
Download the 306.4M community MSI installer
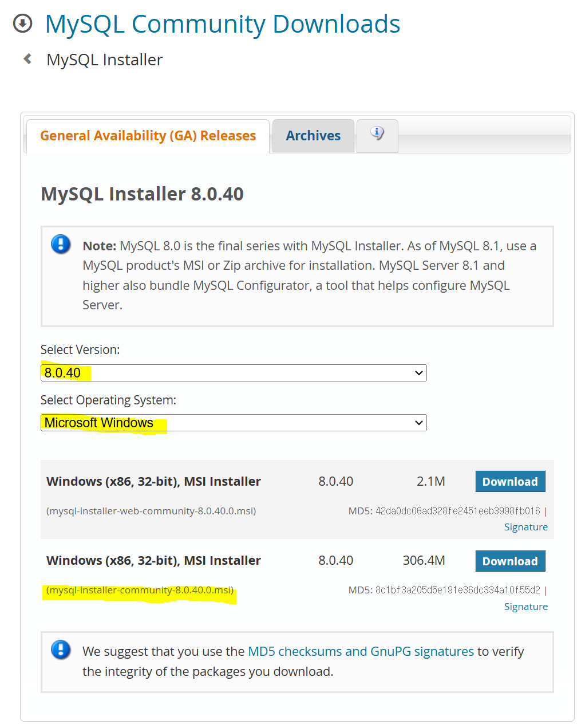(x=510, y=561)
